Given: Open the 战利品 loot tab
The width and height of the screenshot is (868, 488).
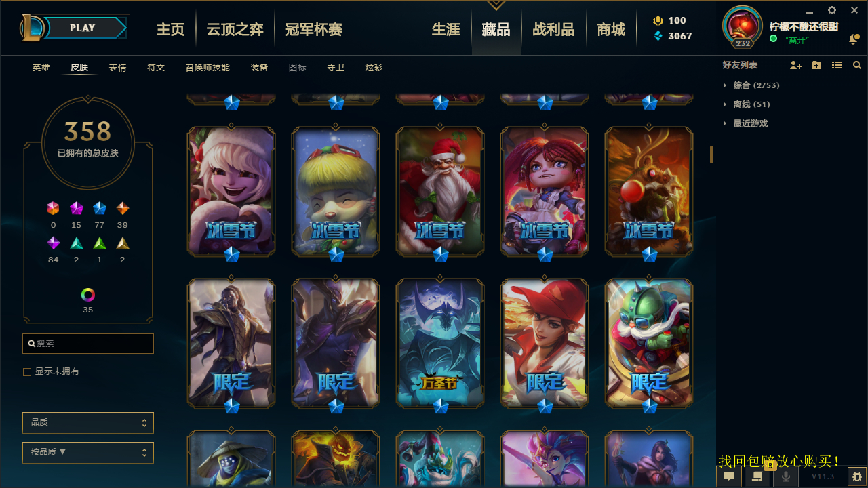Looking at the screenshot, I should coord(553,29).
